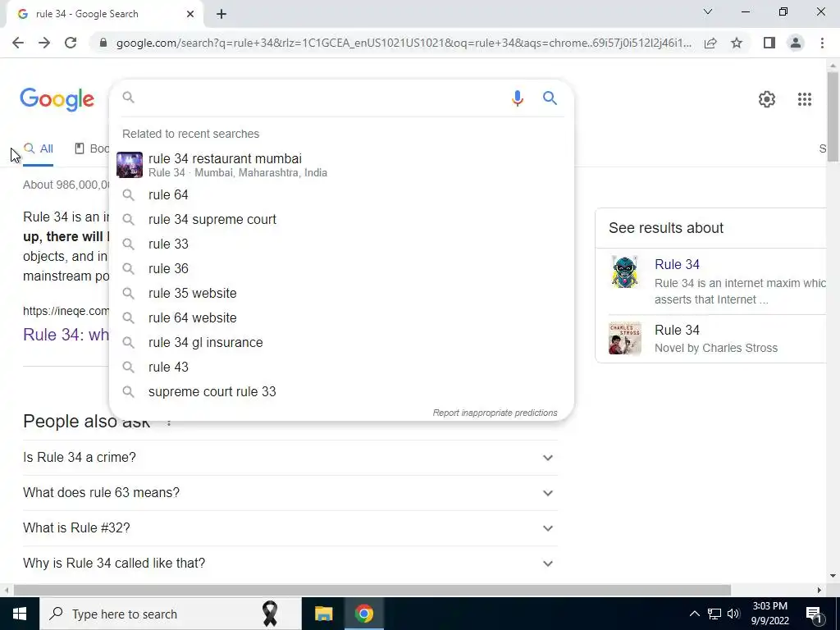Click the black ribbon icon in taskbar search
Viewport: 840px width, 630px height.
(x=270, y=614)
